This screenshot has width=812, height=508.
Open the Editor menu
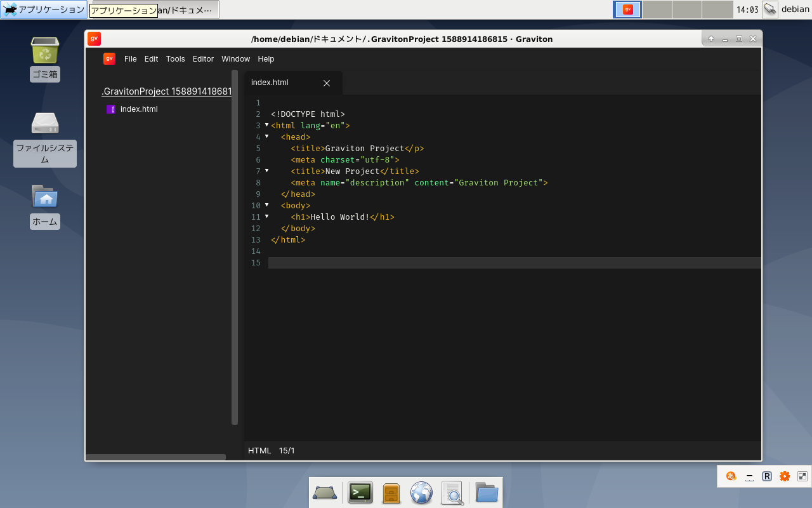click(203, 59)
